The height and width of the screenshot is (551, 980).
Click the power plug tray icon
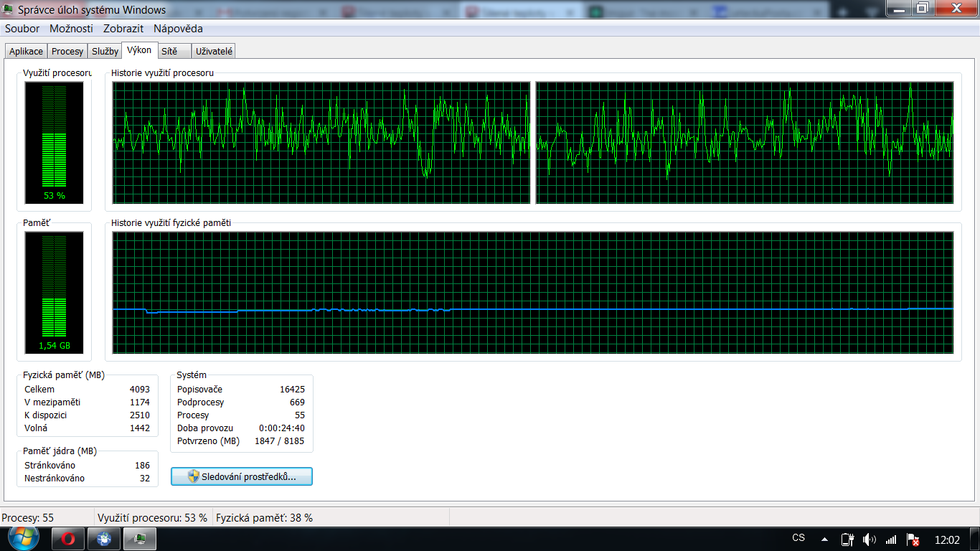tap(847, 539)
